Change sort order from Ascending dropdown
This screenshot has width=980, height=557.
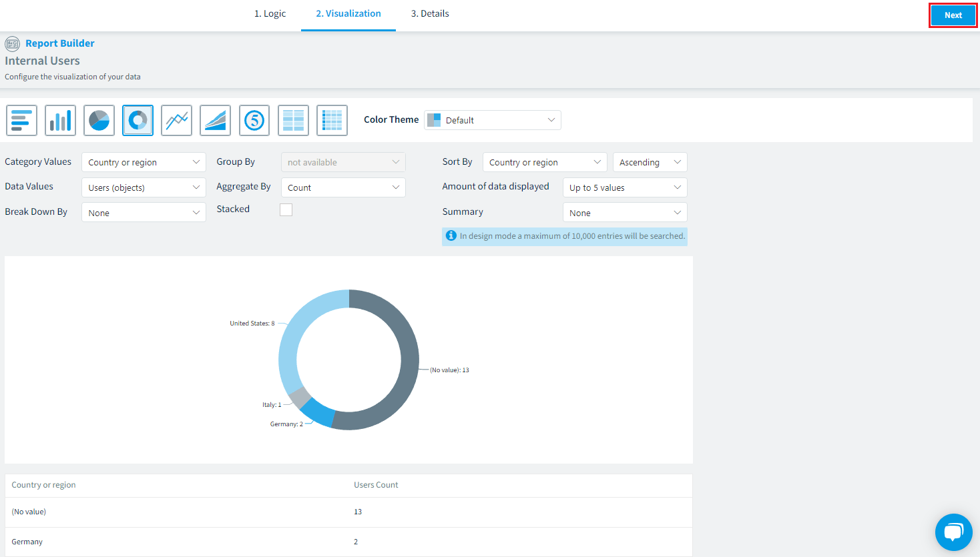pos(650,162)
